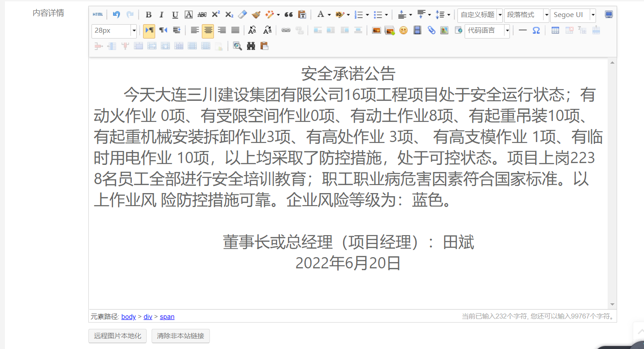
Task: Open the emoticon picker
Action: pos(404,30)
